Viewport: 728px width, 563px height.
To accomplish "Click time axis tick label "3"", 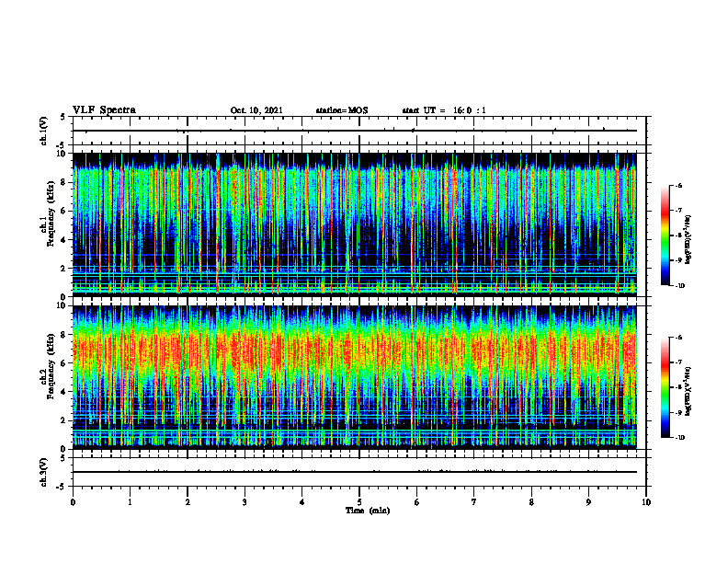I will tap(245, 502).
